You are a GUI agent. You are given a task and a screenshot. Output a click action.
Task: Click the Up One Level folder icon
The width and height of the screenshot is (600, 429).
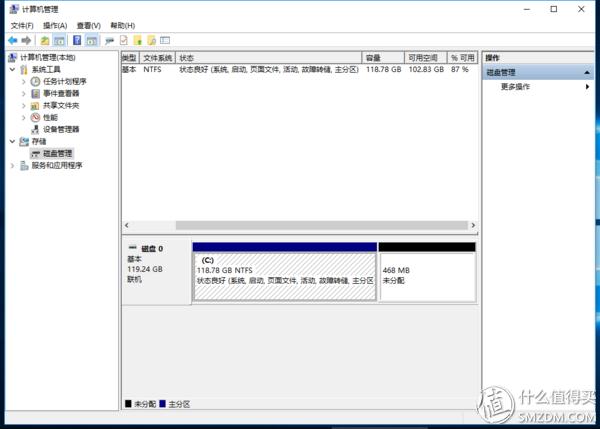45,40
